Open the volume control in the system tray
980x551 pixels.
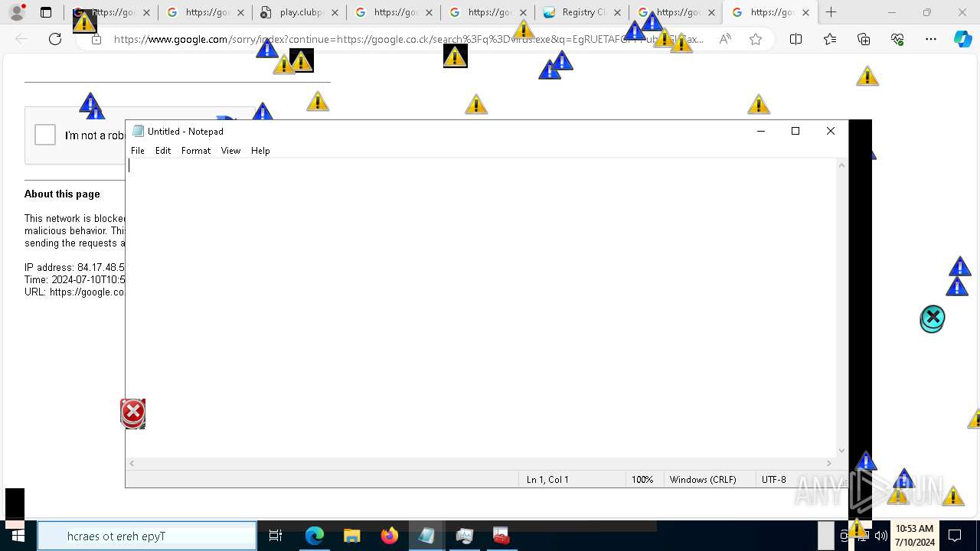click(880, 536)
